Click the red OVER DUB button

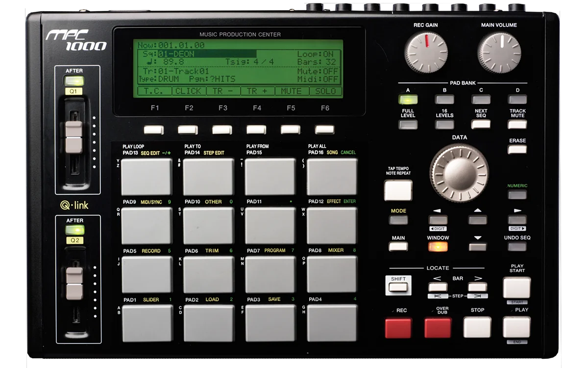(x=438, y=328)
